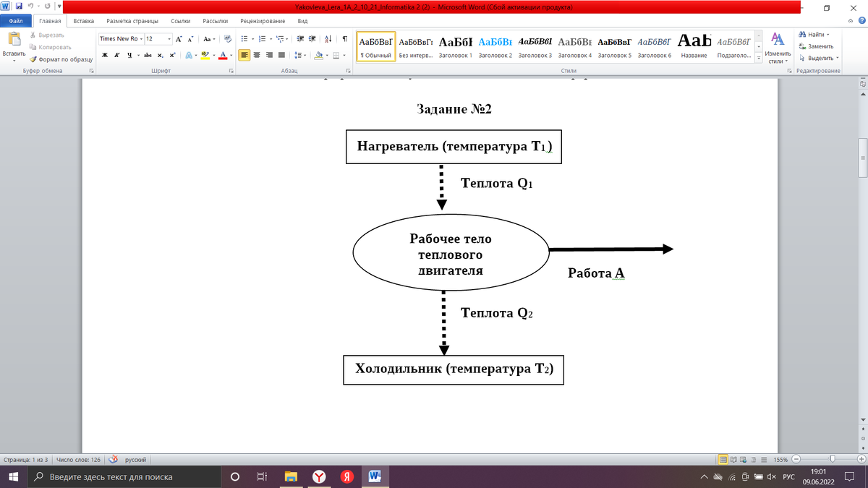Open the text highlight color dropdown

[214, 54]
